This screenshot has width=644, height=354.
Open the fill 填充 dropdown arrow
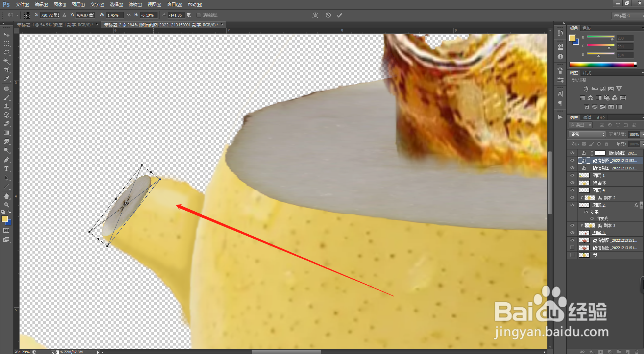click(642, 144)
